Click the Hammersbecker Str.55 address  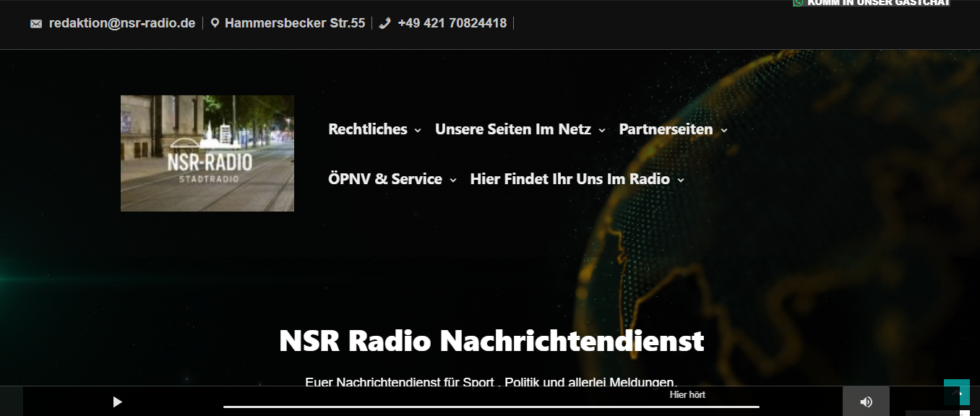click(295, 23)
